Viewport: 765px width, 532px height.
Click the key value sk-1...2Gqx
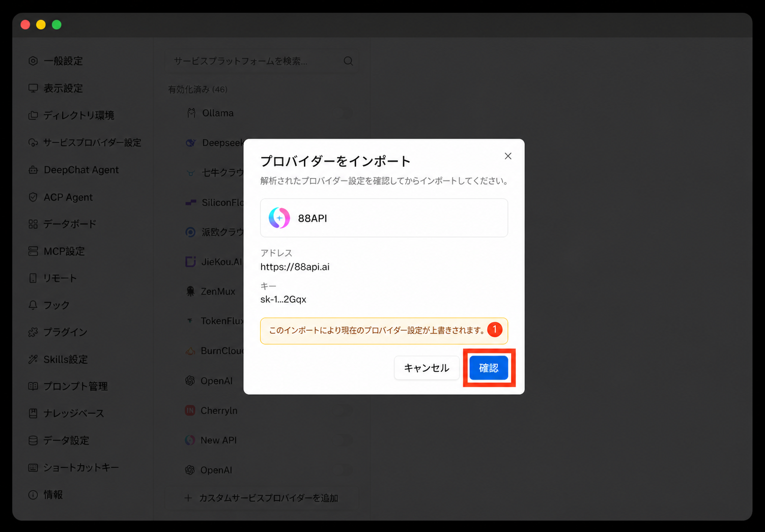click(284, 299)
